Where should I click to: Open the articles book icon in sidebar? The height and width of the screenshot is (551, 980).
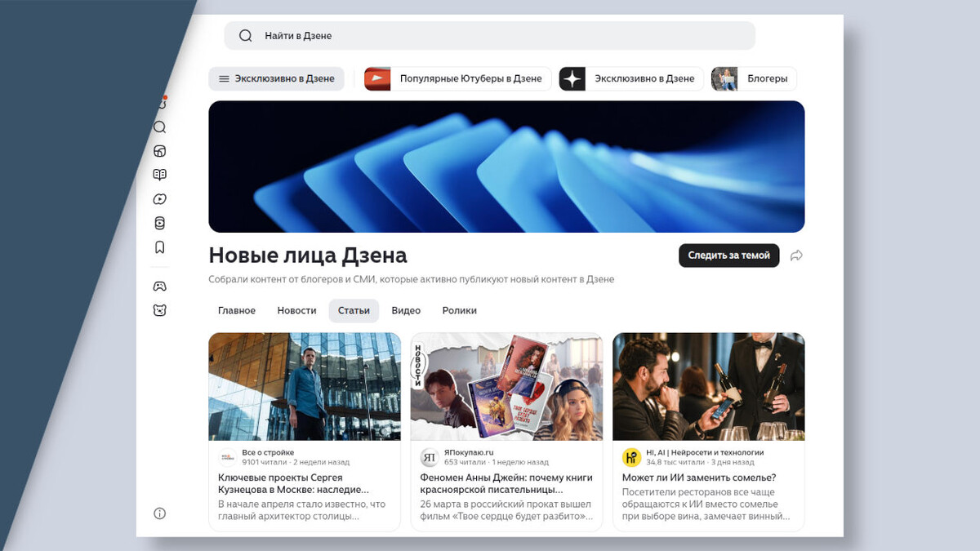(x=160, y=175)
